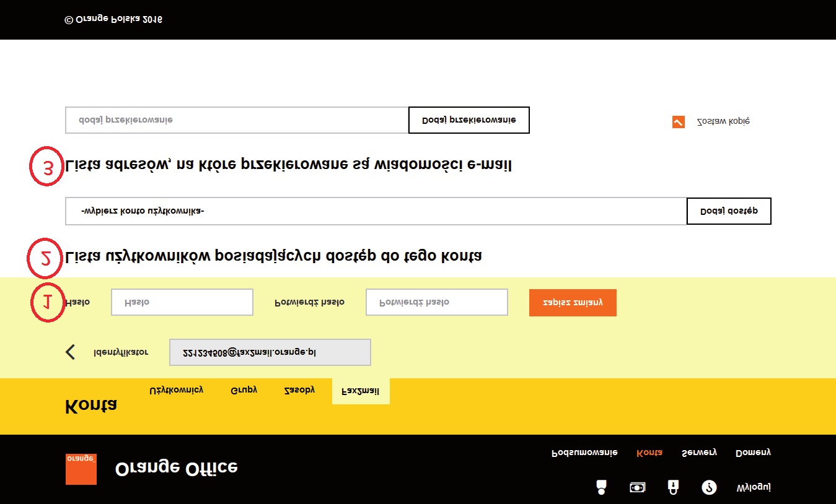This screenshot has width=836, height=504.
Task: Click the user profile icon
Action: pos(601,487)
